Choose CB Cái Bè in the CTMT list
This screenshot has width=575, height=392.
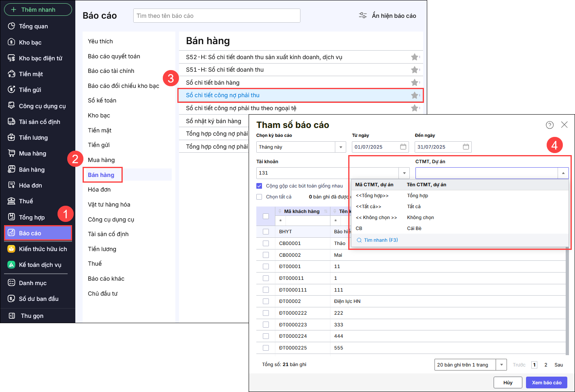460,228
